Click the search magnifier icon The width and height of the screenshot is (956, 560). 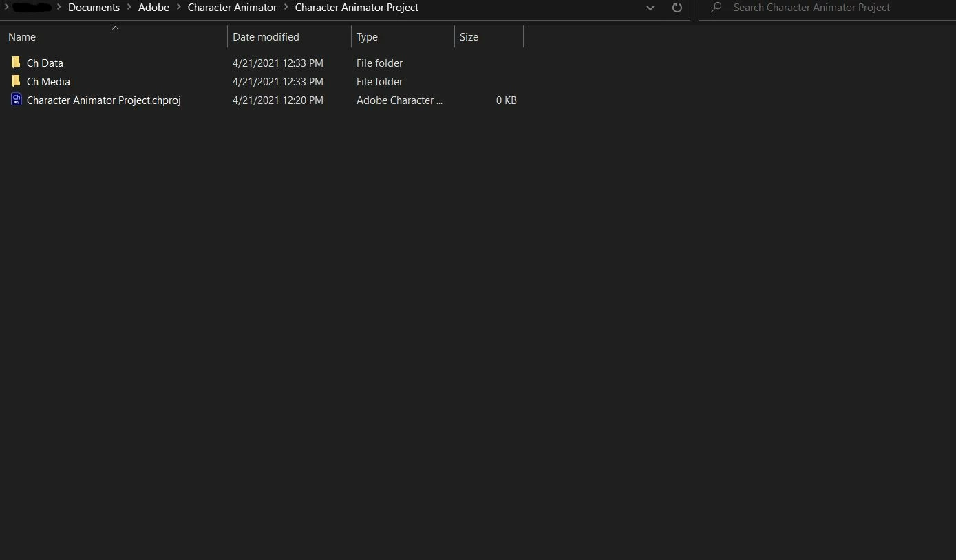pyautogui.click(x=716, y=8)
